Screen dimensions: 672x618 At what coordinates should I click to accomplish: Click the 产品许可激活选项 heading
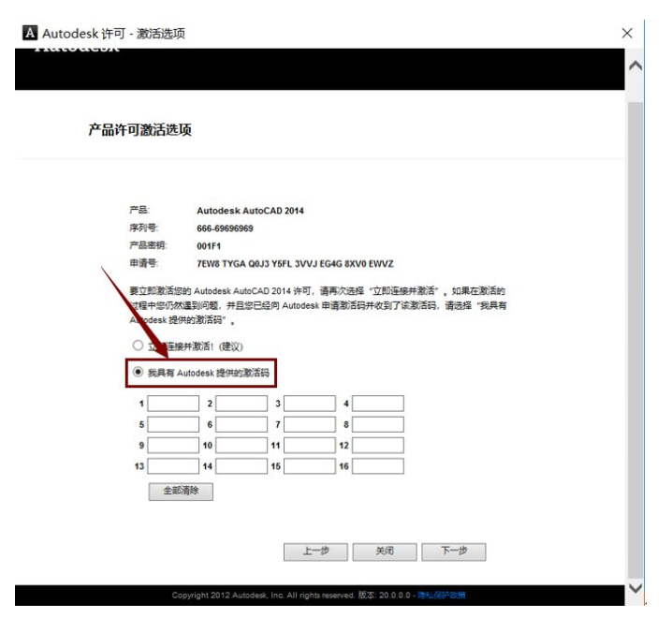(x=139, y=129)
